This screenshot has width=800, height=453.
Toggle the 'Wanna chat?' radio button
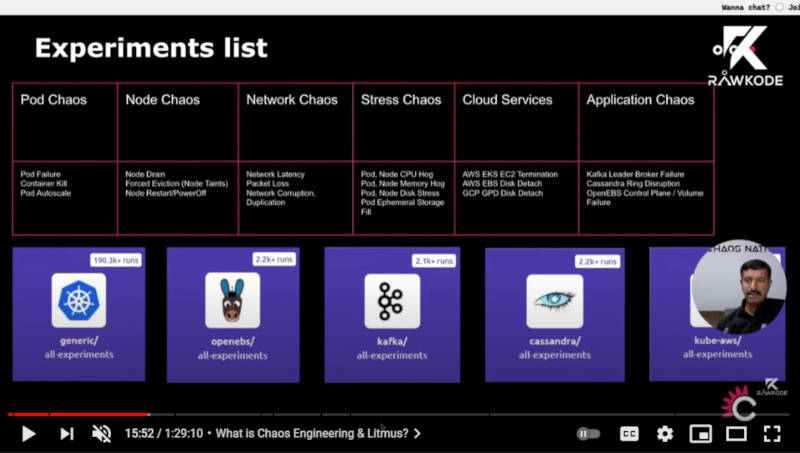point(779,7)
